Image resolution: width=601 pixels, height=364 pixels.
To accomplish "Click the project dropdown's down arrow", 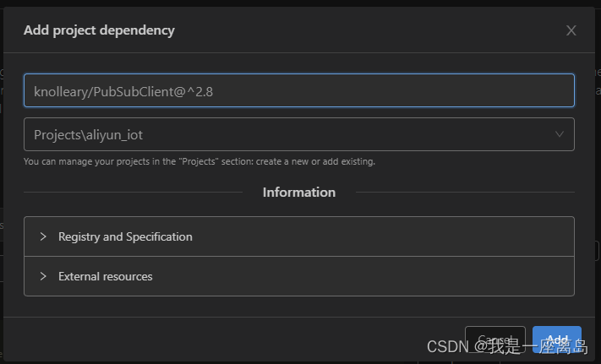I will [559, 134].
